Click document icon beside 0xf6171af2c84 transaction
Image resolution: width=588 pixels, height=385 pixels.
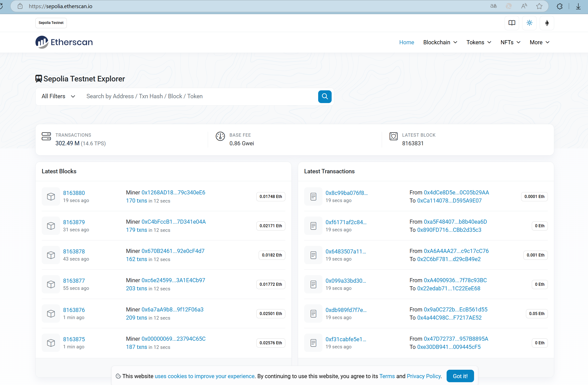pyautogui.click(x=313, y=226)
